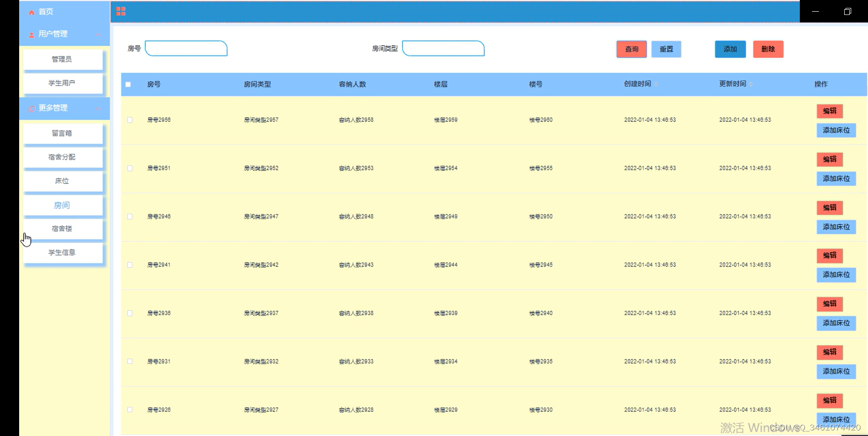The width and height of the screenshot is (868, 436).
Task: Click 编辑 for row 房号2941
Action: [x=830, y=255]
